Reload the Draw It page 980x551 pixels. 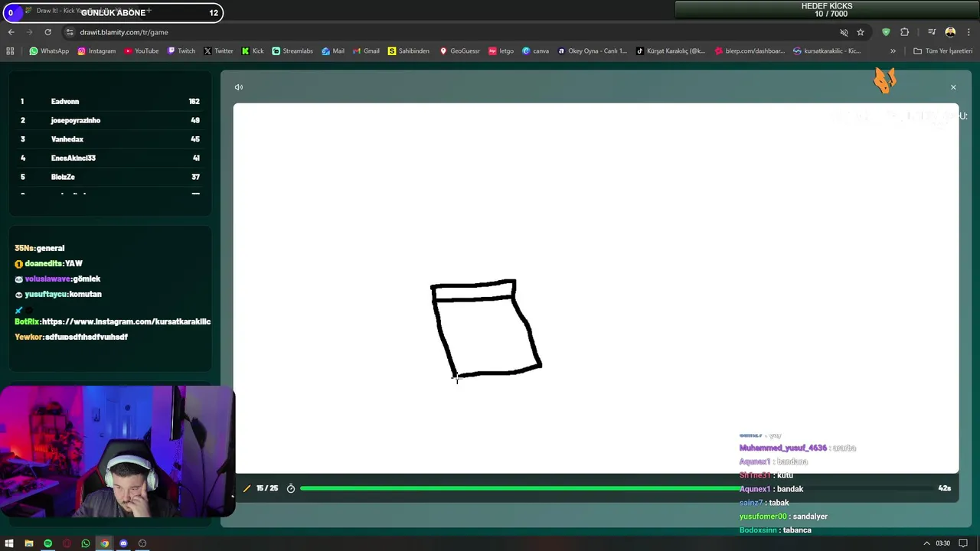(47, 32)
